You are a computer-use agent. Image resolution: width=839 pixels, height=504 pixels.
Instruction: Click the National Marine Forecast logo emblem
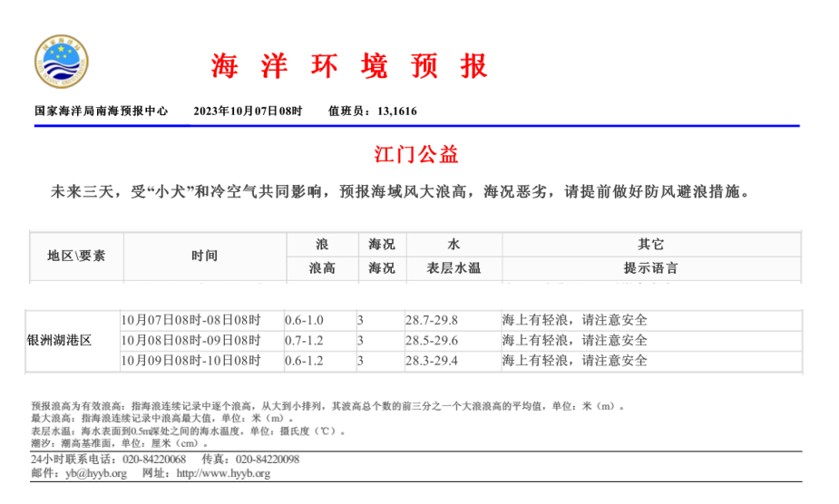click(62, 63)
